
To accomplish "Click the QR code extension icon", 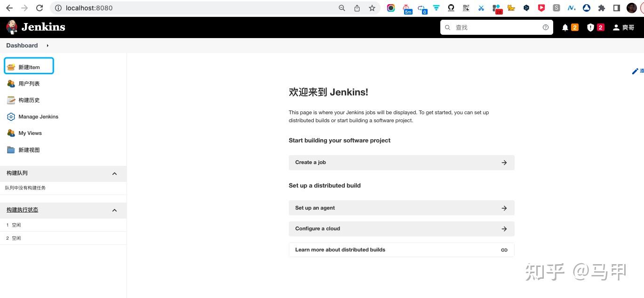I will pos(466,8).
